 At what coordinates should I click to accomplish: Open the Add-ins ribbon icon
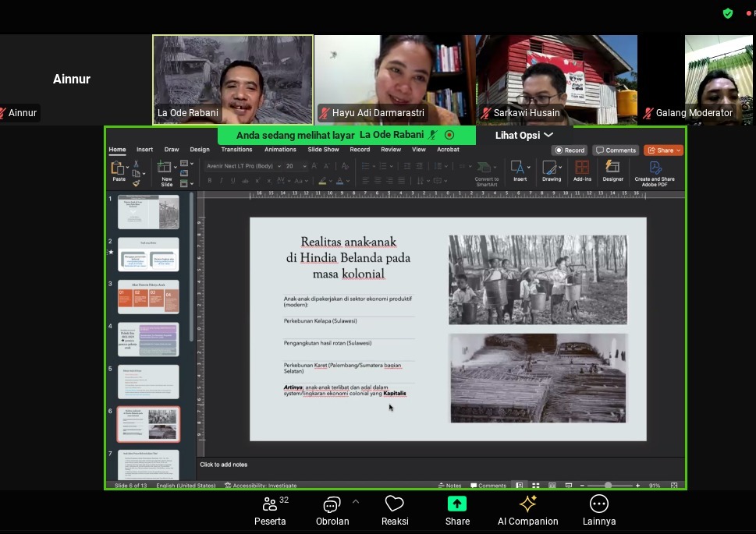pos(582,171)
